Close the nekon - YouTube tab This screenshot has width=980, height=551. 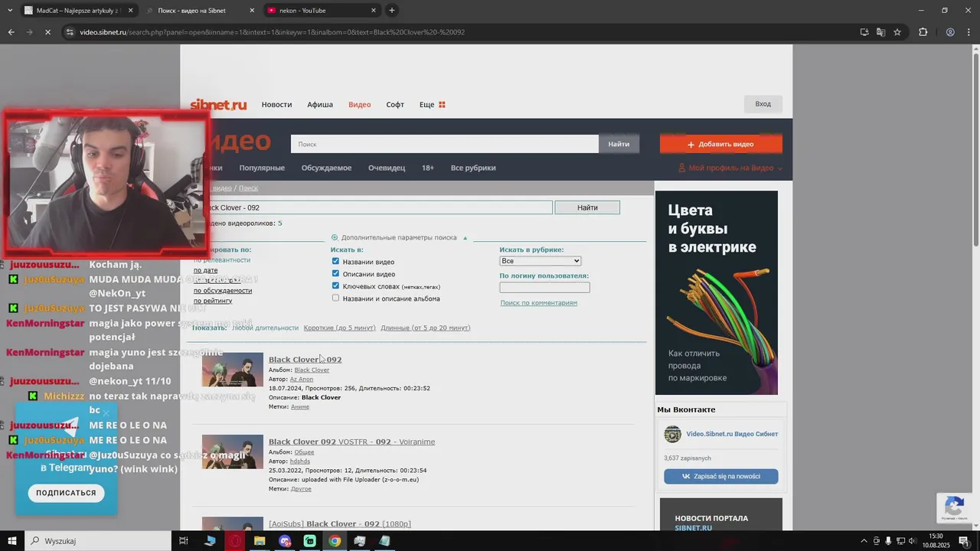click(374, 11)
